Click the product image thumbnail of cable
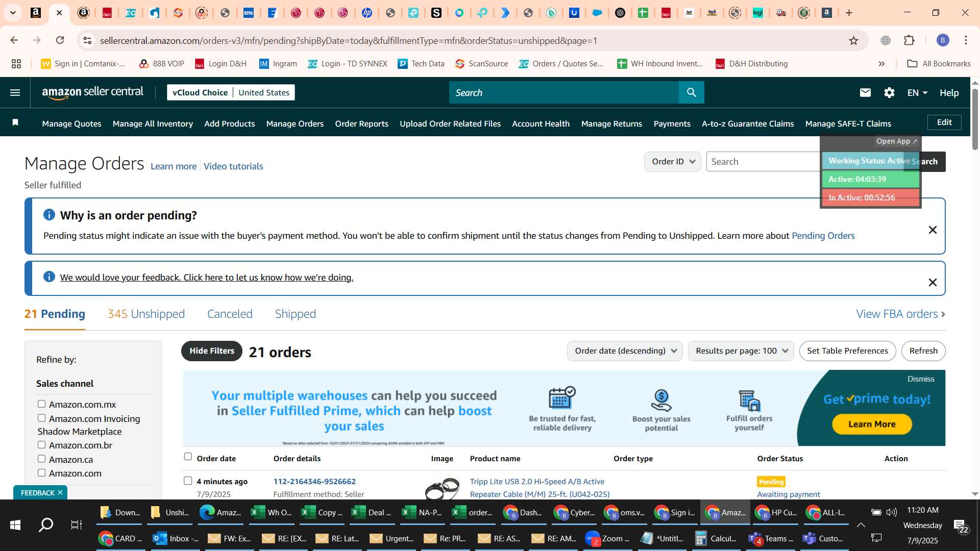 [x=442, y=488]
